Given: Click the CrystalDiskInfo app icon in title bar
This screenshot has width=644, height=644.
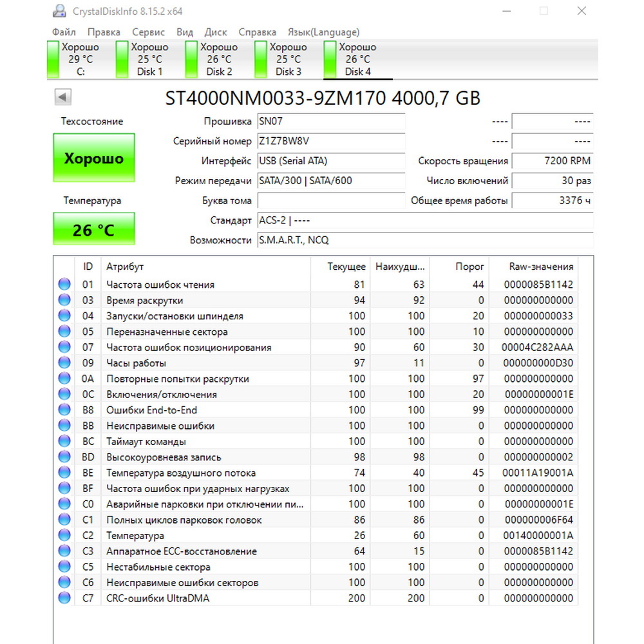Looking at the screenshot, I should coord(59,11).
